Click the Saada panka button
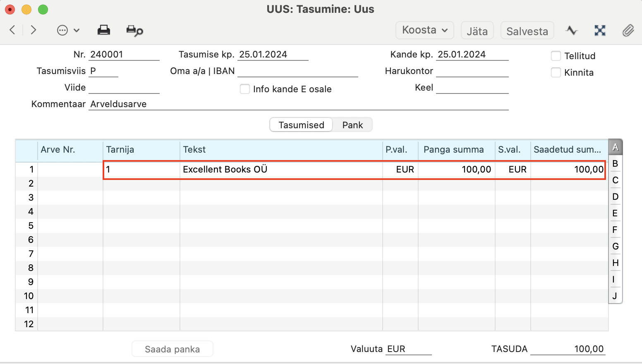 click(x=172, y=349)
